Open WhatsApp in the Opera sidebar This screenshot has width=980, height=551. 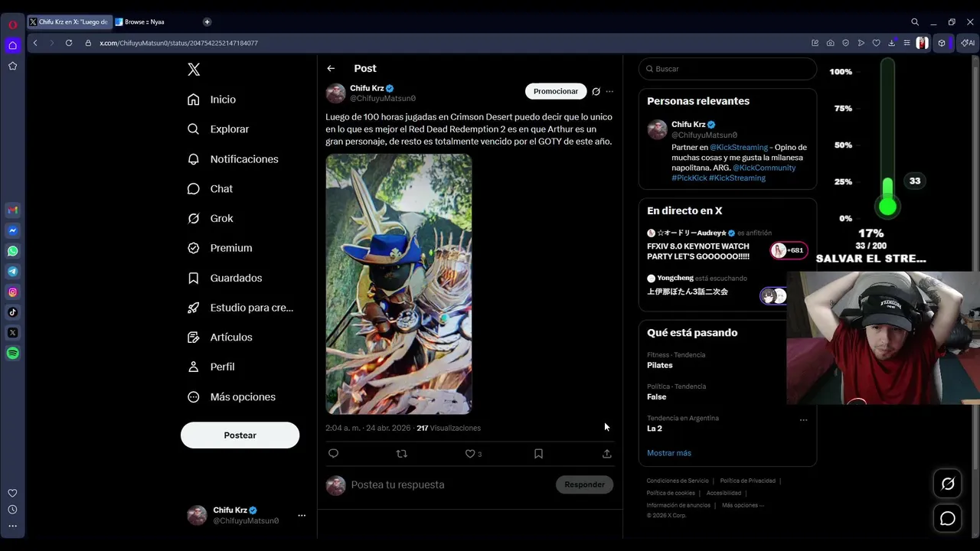pos(12,251)
